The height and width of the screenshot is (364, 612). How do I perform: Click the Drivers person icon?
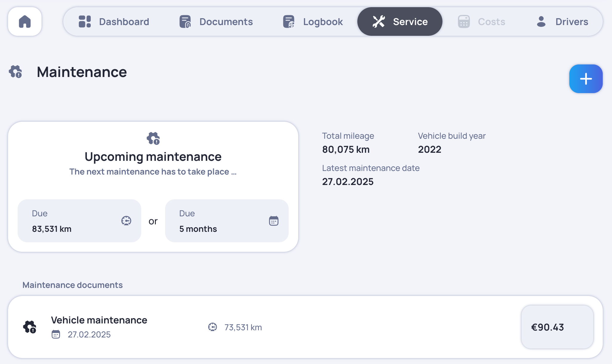click(541, 21)
